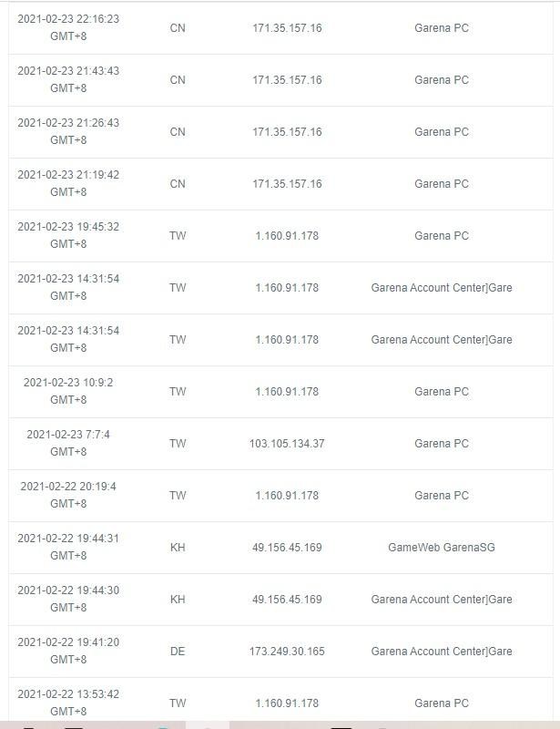The height and width of the screenshot is (729, 560).
Task: Click the 2021-02-23 22:16:23 timestamp cell
Action: point(68,27)
